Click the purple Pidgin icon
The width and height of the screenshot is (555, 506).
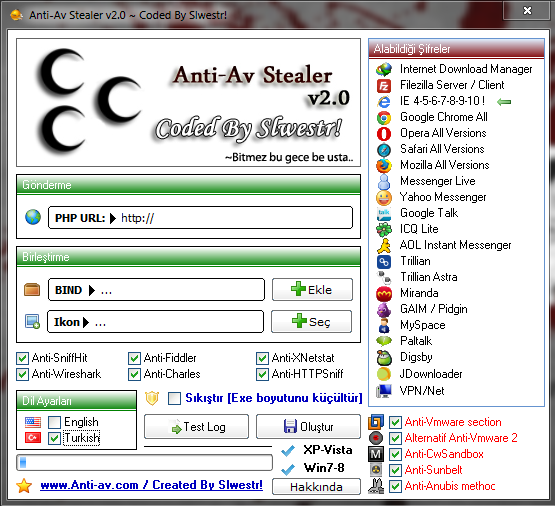[x=384, y=310]
